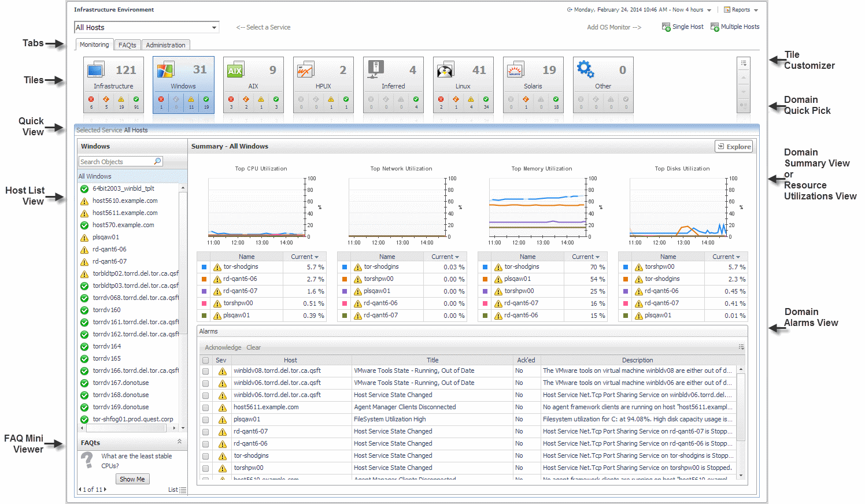Viewport: 865px width, 504px height.
Task: Click the AIX tile icon
Action: click(x=235, y=71)
